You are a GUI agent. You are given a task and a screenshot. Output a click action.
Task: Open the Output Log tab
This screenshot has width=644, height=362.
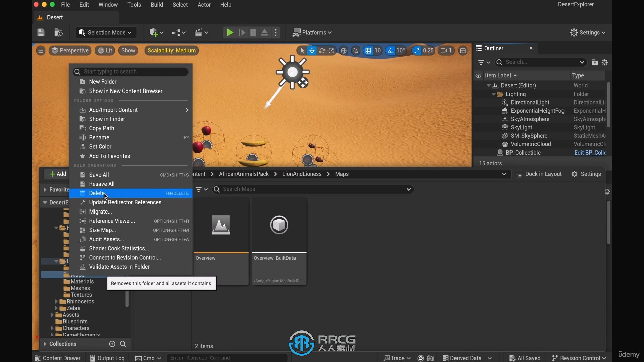point(107,358)
